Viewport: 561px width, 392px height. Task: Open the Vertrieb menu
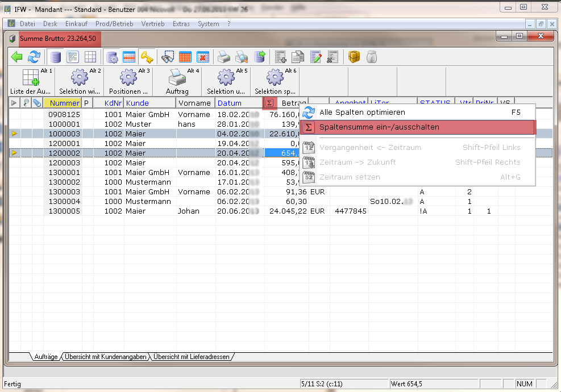pos(153,24)
